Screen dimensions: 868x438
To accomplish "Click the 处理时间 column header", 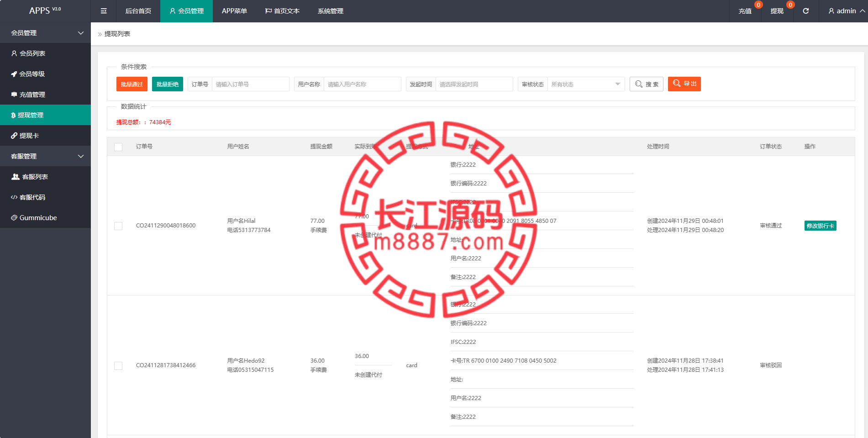I will coord(658,147).
